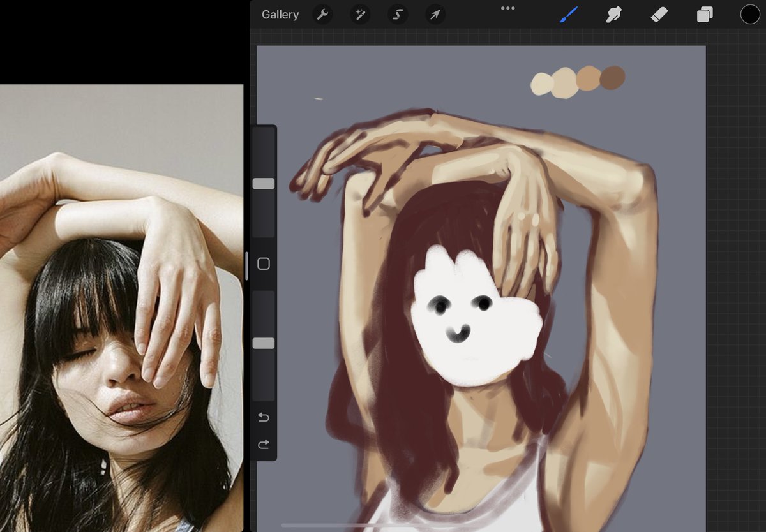Tap the square Modify button on sidebar
The width and height of the screenshot is (766, 532).
coord(264,264)
